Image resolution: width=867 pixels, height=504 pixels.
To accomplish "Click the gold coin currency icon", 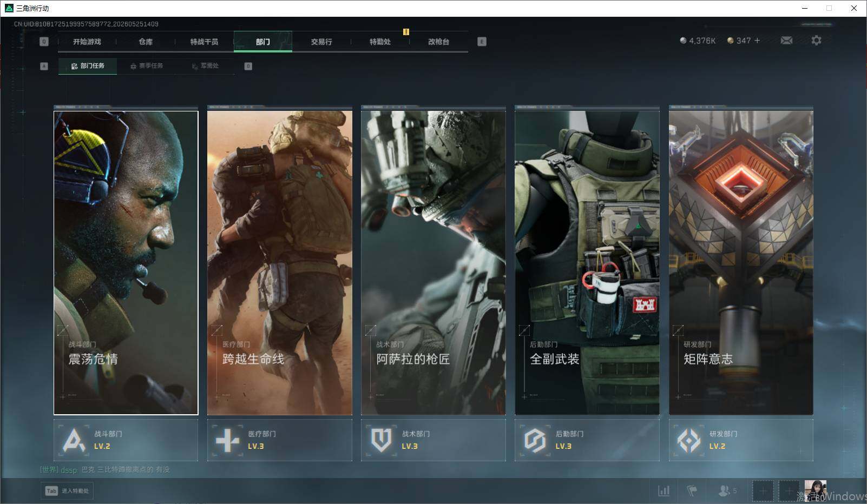I will (730, 41).
